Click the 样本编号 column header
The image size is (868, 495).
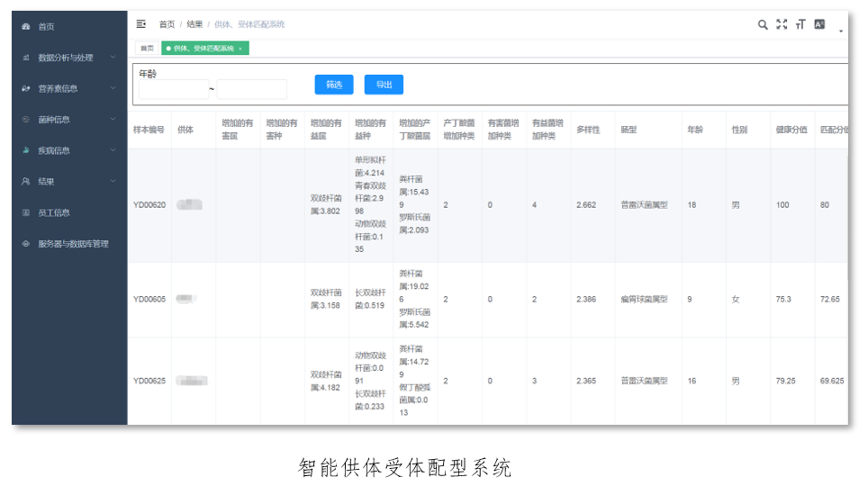149,130
